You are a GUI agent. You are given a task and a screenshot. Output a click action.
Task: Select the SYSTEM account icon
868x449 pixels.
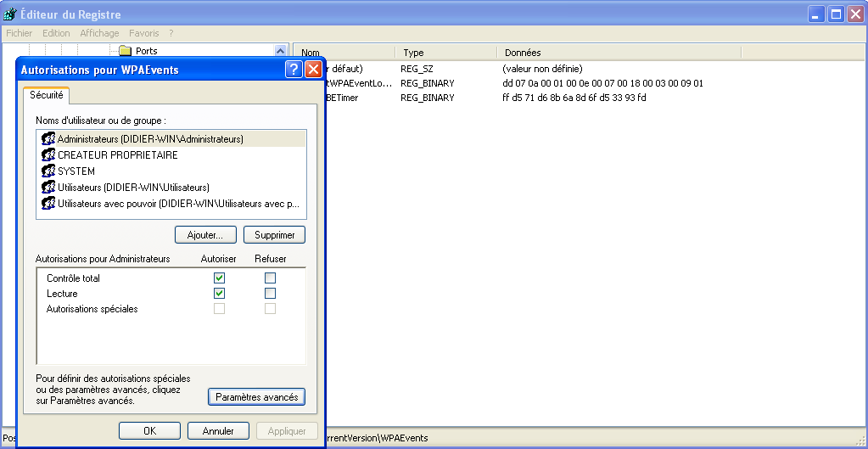coord(48,171)
